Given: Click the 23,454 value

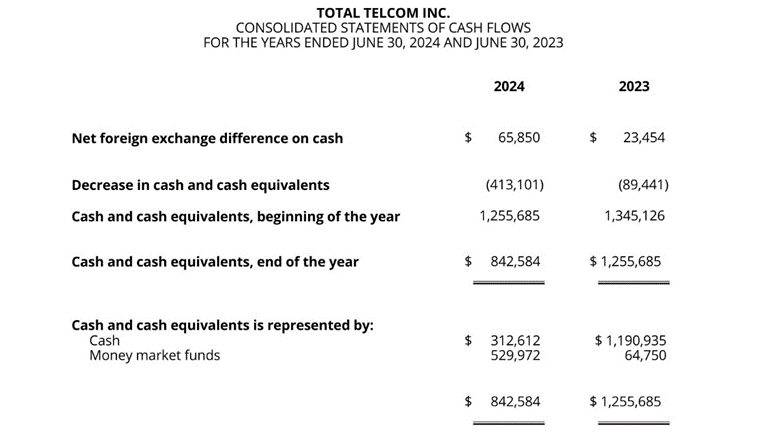Looking at the screenshot, I should tap(644, 137).
